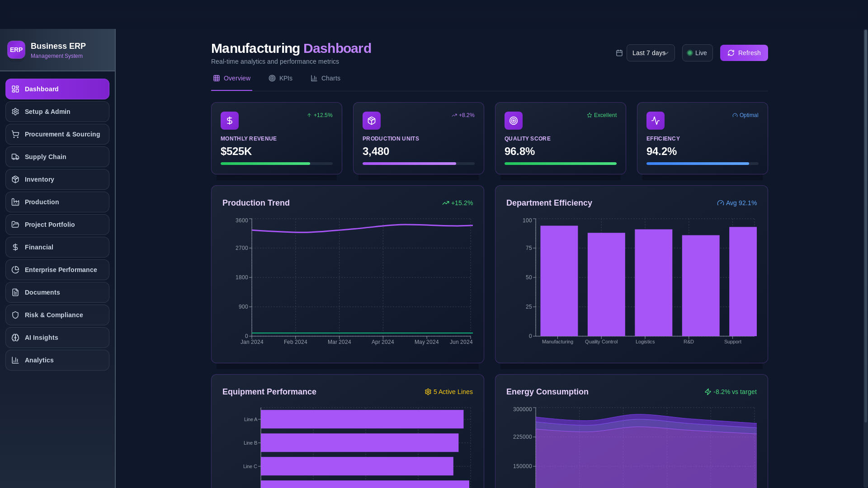Viewport: 868px width, 488px height.
Task: Click the Supply Chain truck icon
Action: [x=15, y=157]
